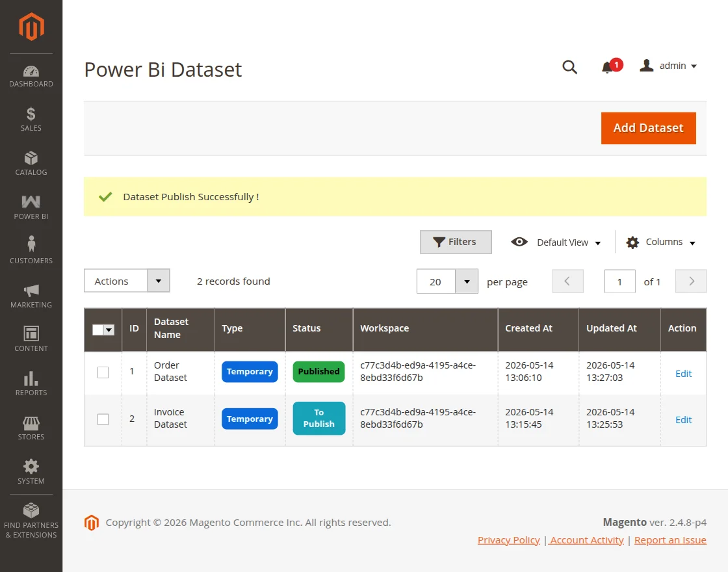Click the Published status badge
This screenshot has height=572, width=728.
318,372
